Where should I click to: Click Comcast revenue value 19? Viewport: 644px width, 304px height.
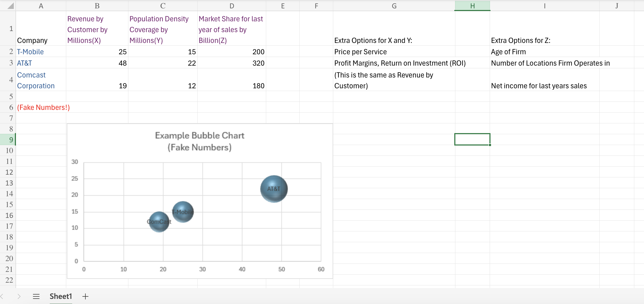(97, 80)
